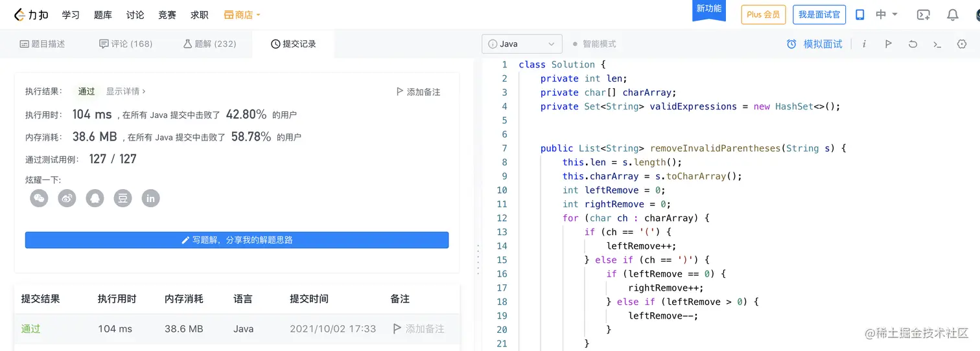Share result to QQ
This screenshot has width=980, height=351.
pyautogui.click(x=95, y=198)
